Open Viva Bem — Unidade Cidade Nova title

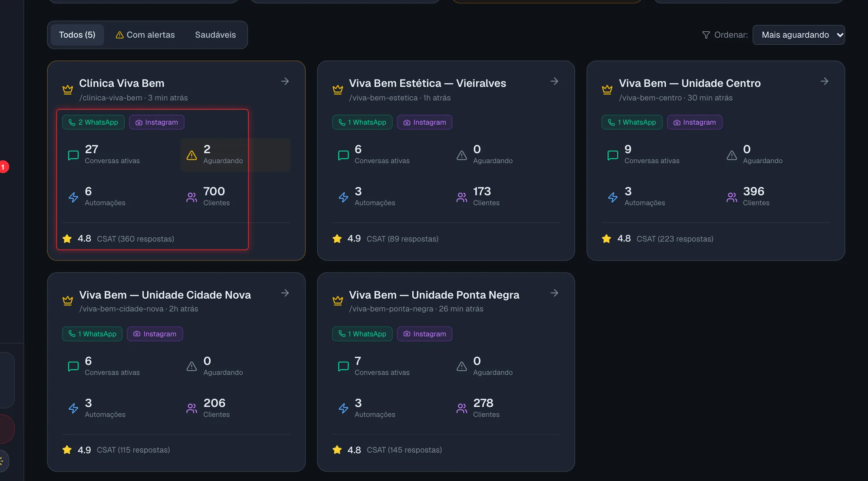(x=165, y=295)
